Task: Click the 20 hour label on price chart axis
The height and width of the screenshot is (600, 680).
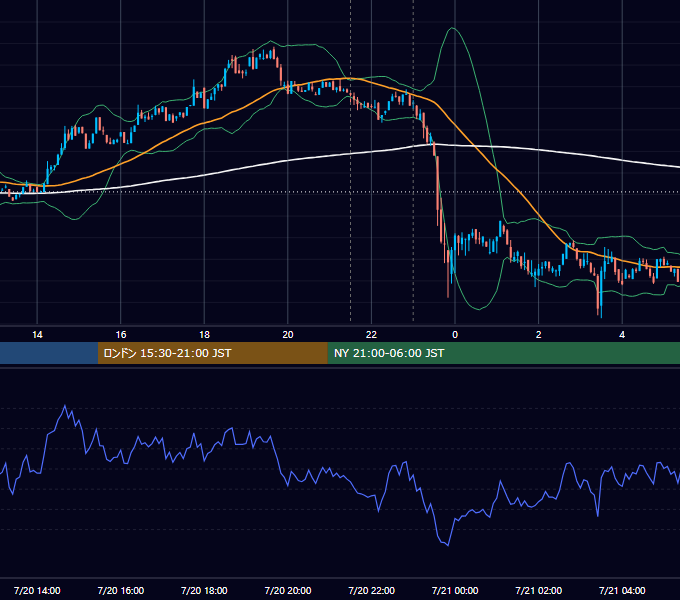Action: coord(288,335)
